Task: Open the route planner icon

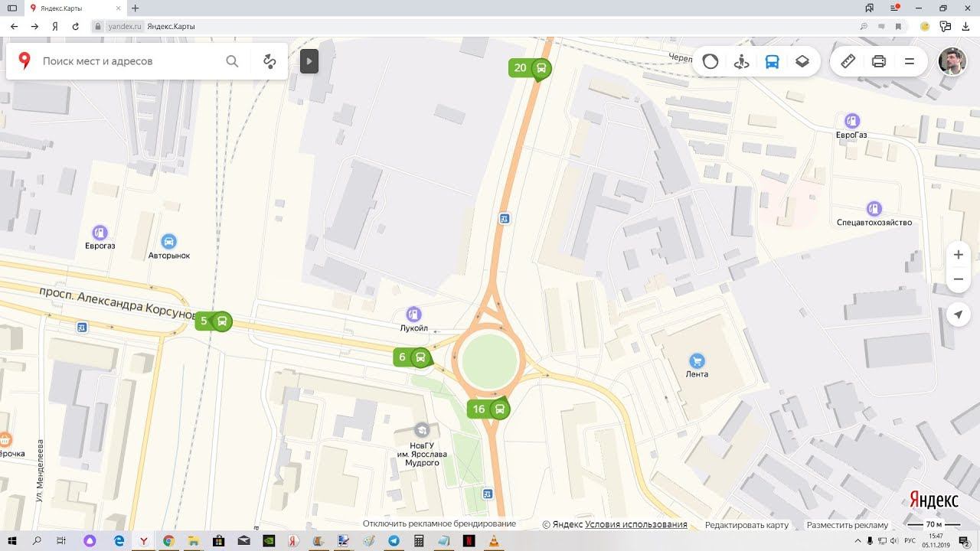Action: coord(269,61)
